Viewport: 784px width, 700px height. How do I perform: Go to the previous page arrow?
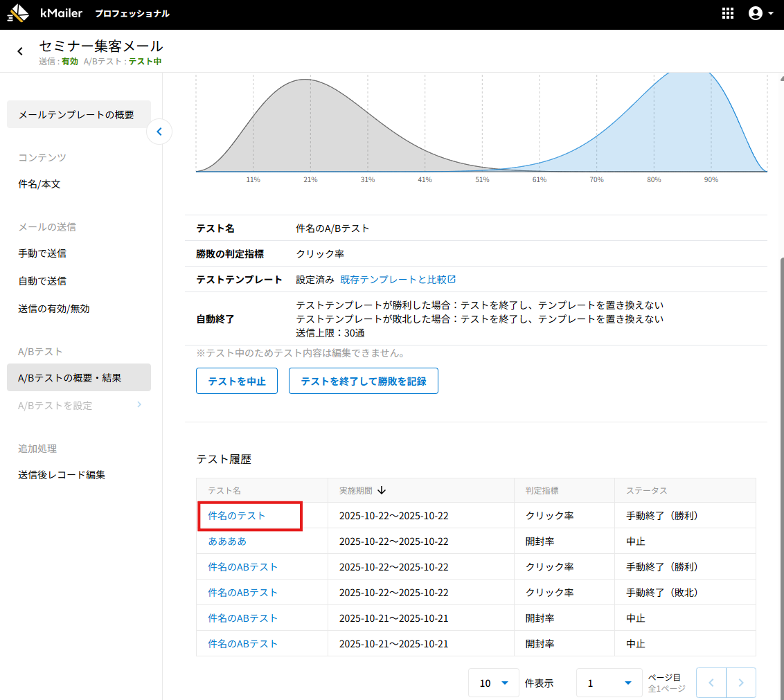pos(711,683)
